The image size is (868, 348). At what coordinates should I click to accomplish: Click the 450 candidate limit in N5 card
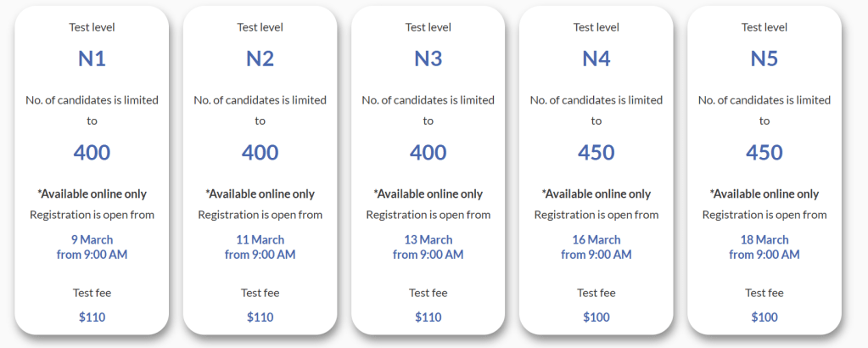point(764,153)
